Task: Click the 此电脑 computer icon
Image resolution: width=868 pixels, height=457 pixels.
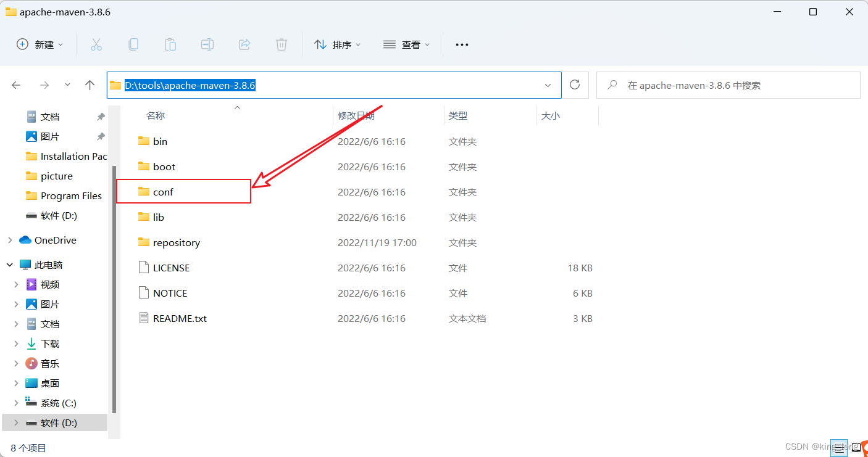Action: (x=25, y=265)
